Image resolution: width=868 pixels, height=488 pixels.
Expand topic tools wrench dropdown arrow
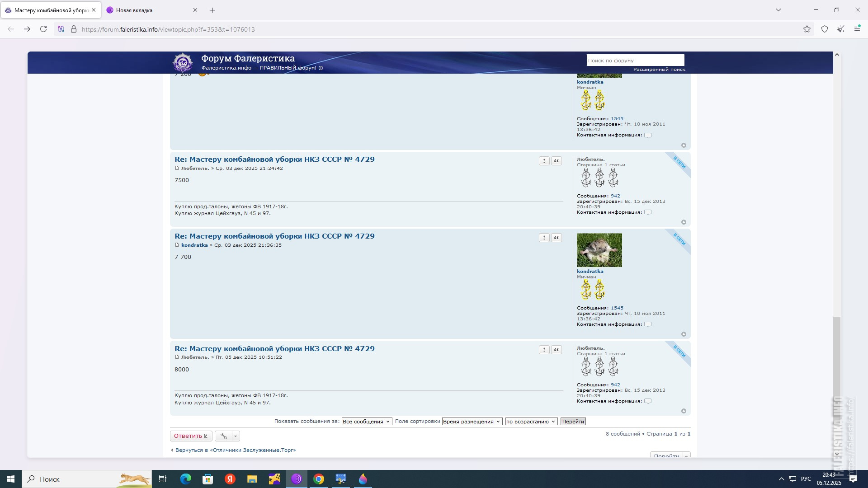click(x=236, y=436)
